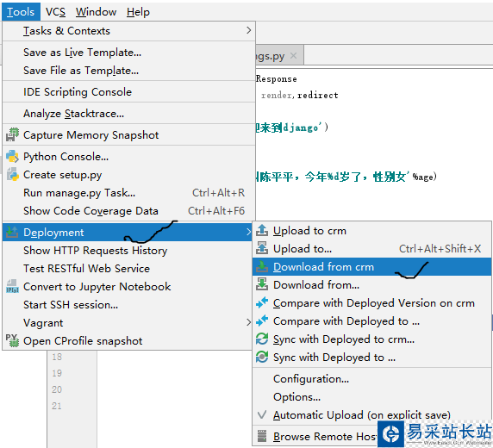The height and width of the screenshot is (448, 493).
Task: Click line number 19 in gutter
Action: [x=57, y=373]
